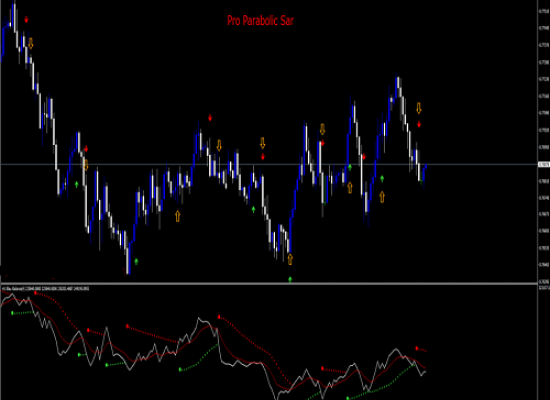Screen dimensions: 550x400
Task: Select the leftmost orange down arrow
Action: 31,43
